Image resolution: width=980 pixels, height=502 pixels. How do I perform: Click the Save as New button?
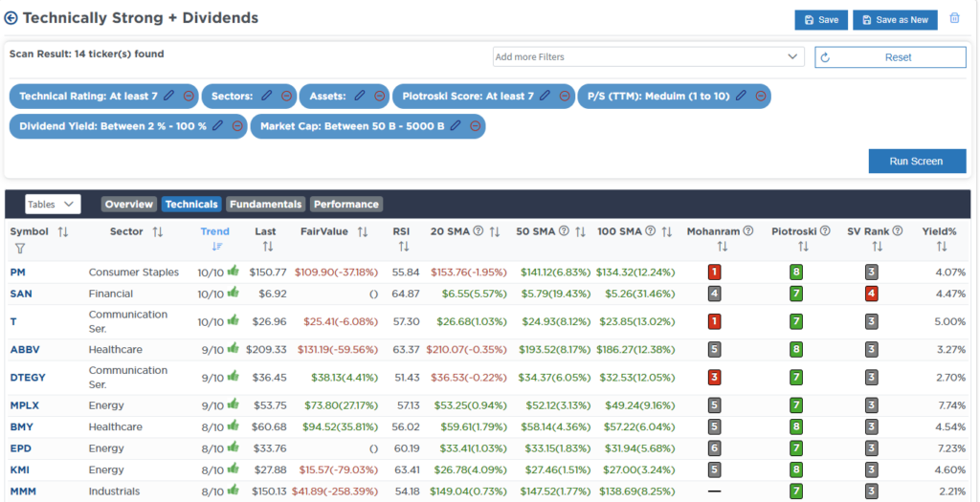pyautogui.click(x=895, y=20)
